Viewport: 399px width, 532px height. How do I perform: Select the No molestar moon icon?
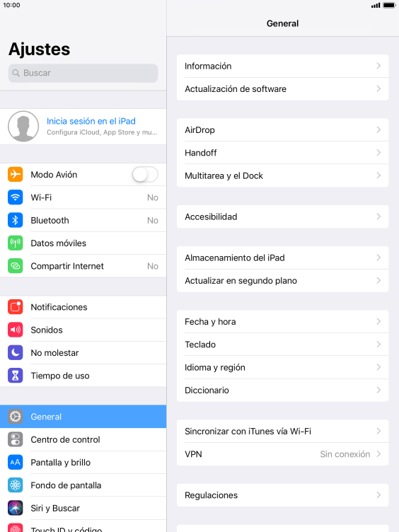point(16,352)
